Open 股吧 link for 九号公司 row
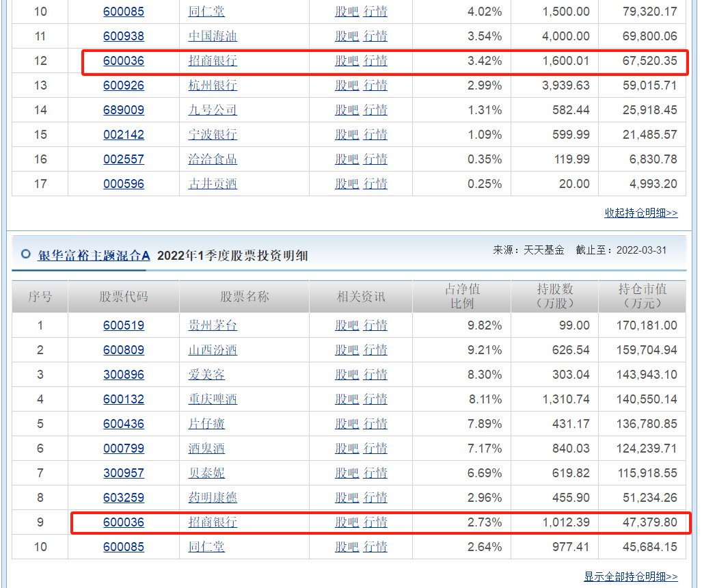The width and height of the screenshot is (702, 588). [347, 109]
